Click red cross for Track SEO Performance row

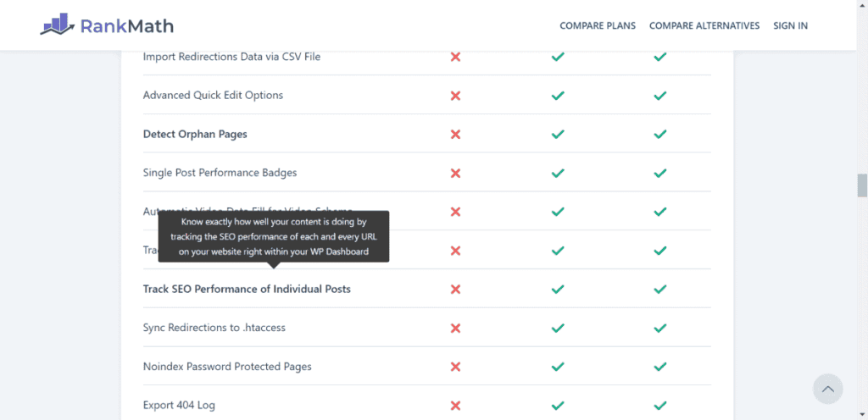pos(455,289)
